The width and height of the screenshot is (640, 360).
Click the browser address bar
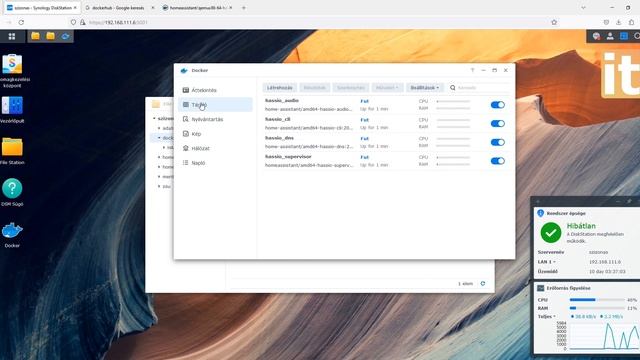tap(310, 22)
